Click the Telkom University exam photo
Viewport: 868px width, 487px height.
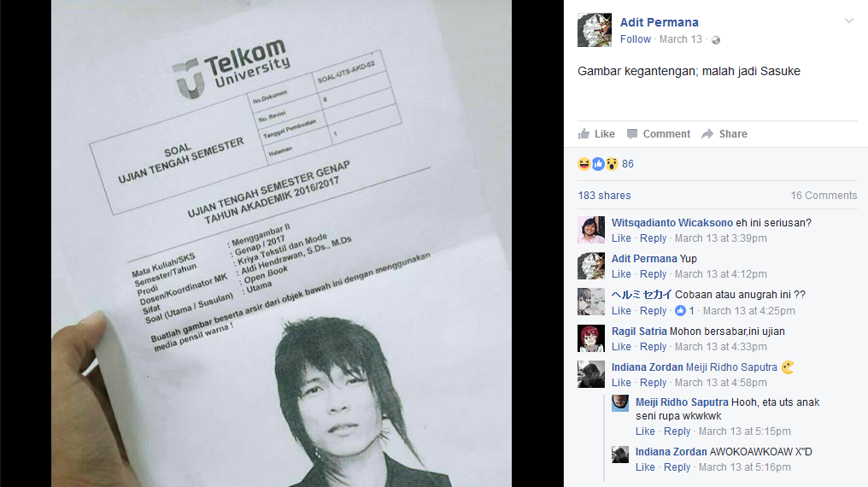click(x=281, y=243)
